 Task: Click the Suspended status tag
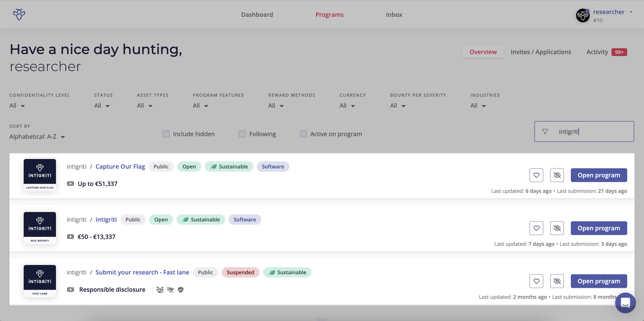click(x=241, y=273)
